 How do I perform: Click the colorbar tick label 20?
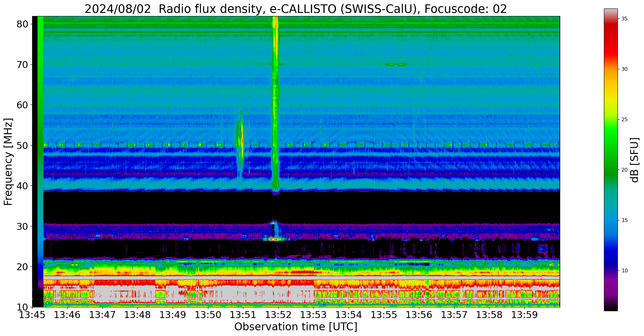point(624,170)
